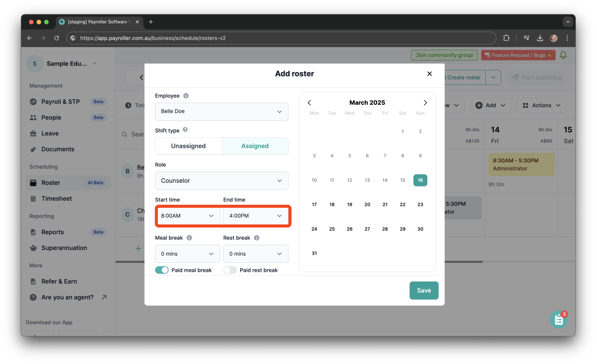The height and width of the screenshot is (364, 597).
Task: Click the address bar URL
Action: (153, 38)
